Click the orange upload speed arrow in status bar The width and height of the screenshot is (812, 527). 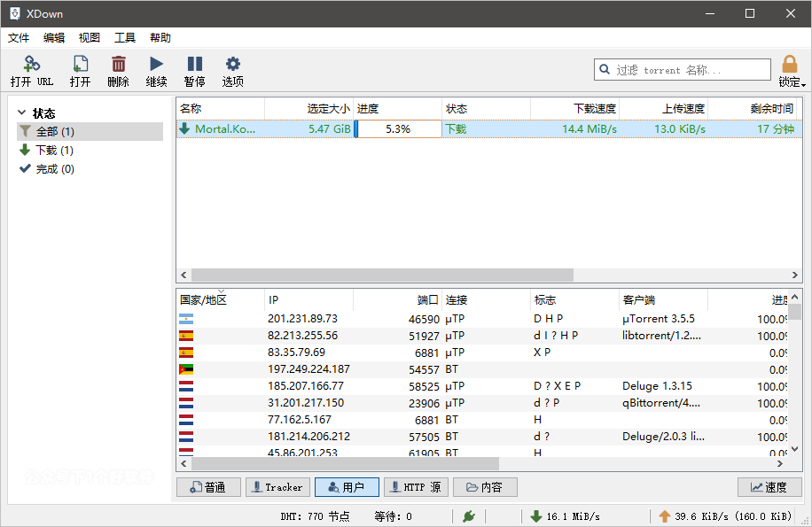[665, 515]
